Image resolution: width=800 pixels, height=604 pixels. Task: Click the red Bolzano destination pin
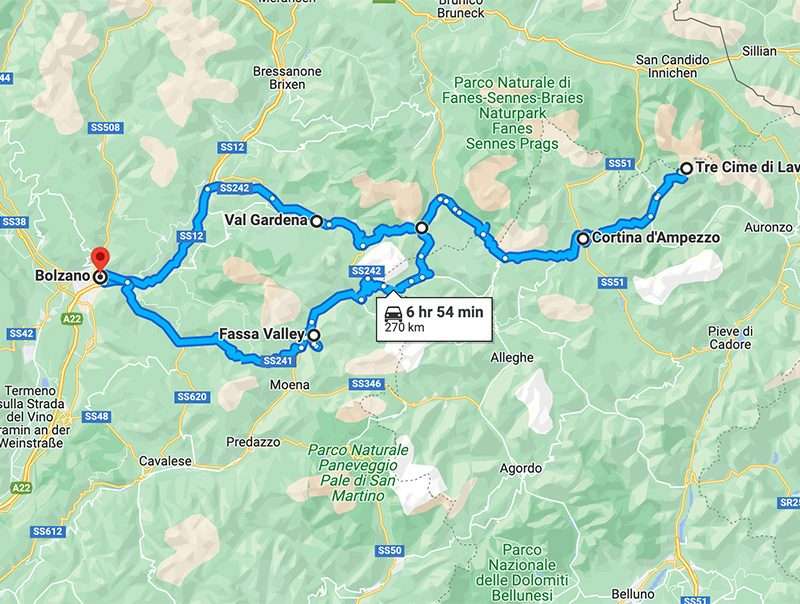pyautogui.click(x=101, y=258)
